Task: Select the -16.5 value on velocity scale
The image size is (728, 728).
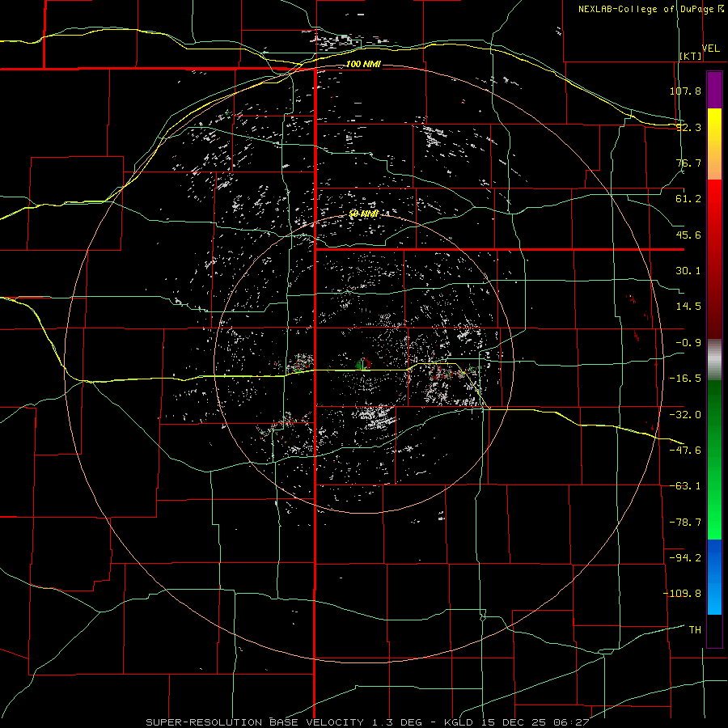Action: tap(685, 379)
